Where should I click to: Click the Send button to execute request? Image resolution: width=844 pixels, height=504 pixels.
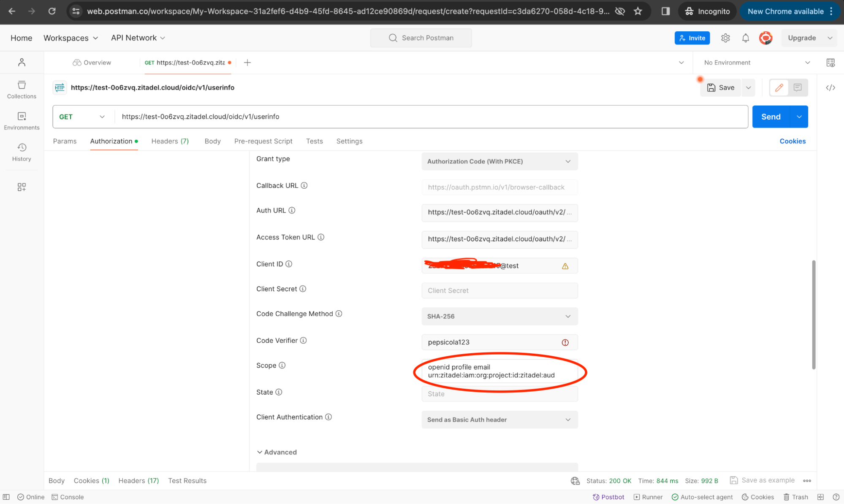point(770,117)
